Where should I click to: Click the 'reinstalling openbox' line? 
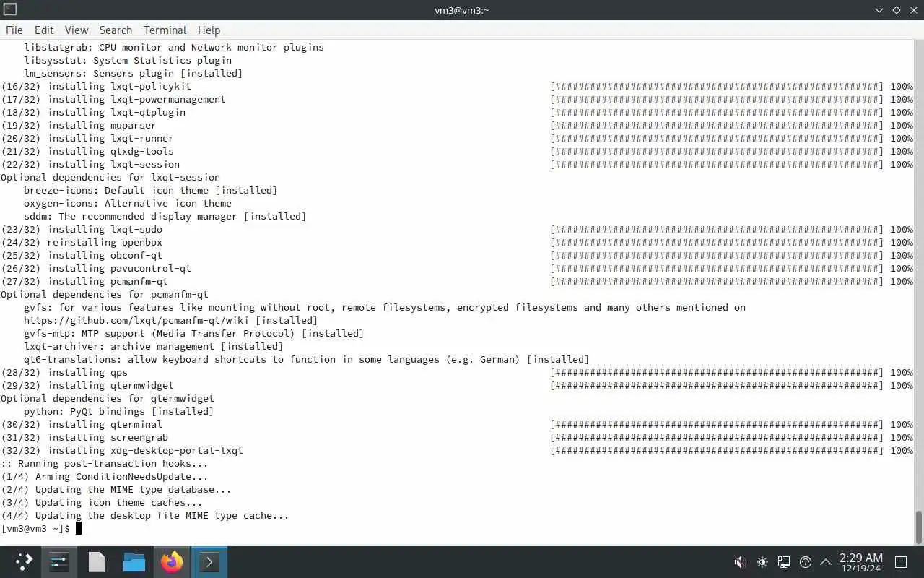click(x=82, y=242)
